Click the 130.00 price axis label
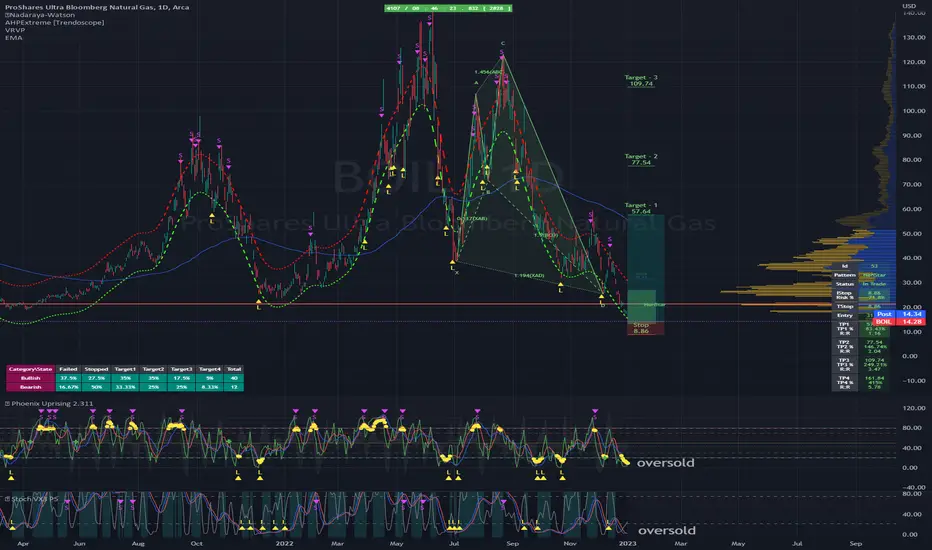Screen dimensions: 932x550 pyautogui.click(x=914, y=37)
